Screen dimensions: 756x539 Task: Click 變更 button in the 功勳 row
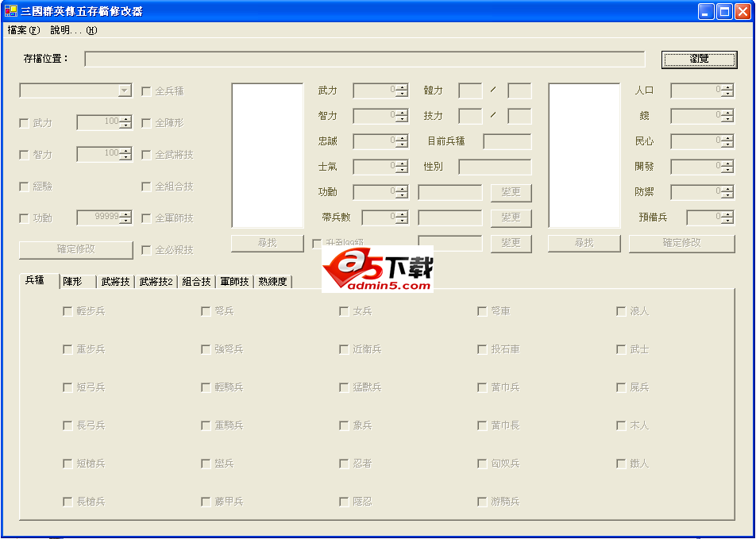[x=511, y=192]
